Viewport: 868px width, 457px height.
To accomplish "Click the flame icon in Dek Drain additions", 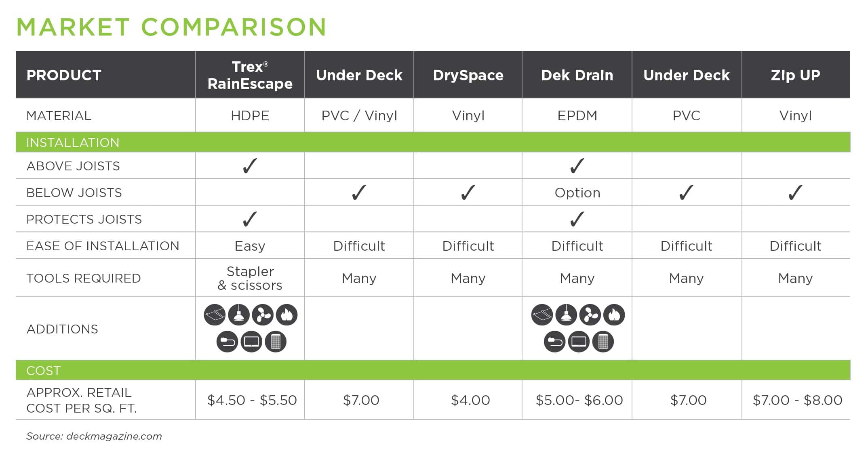I will (614, 315).
